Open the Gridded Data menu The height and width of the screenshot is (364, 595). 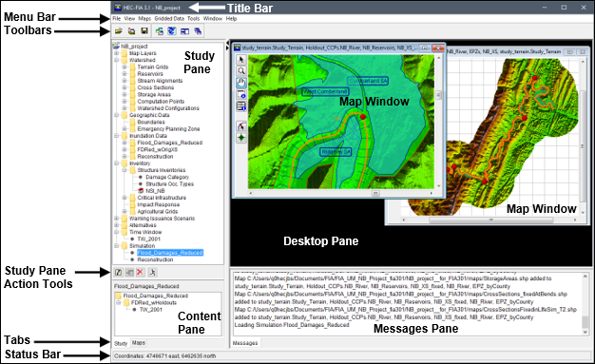tap(169, 19)
